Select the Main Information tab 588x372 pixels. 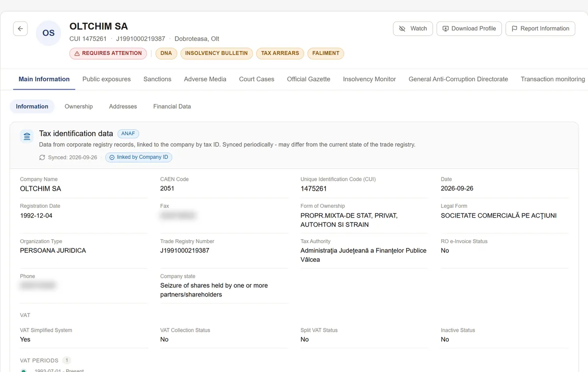click(44, 79)
